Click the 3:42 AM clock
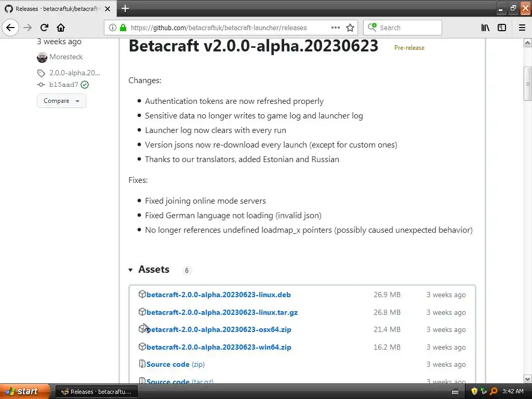532x399 pixels. (513, 391)
